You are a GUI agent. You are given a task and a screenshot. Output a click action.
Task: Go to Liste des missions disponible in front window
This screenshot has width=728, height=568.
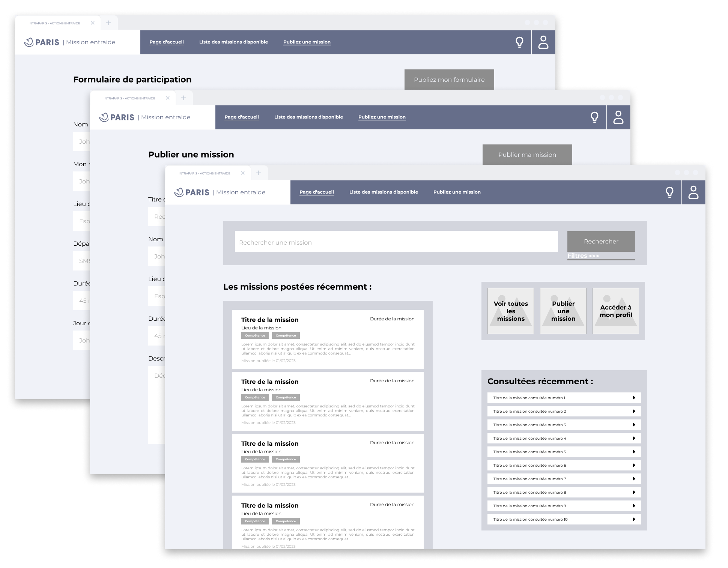click(383, 192)
